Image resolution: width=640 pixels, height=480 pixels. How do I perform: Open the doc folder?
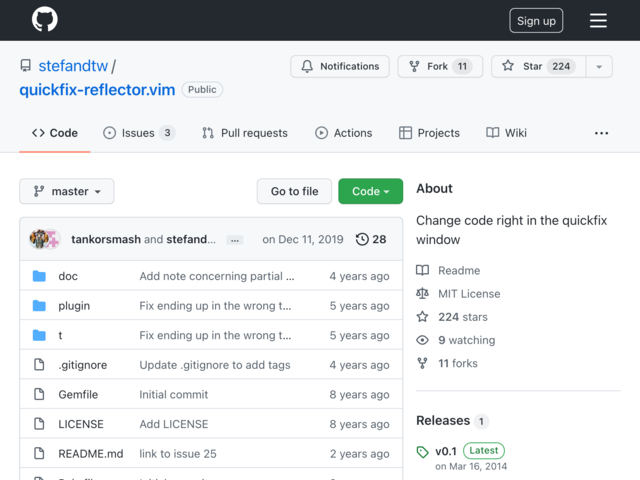click(68, 276)
